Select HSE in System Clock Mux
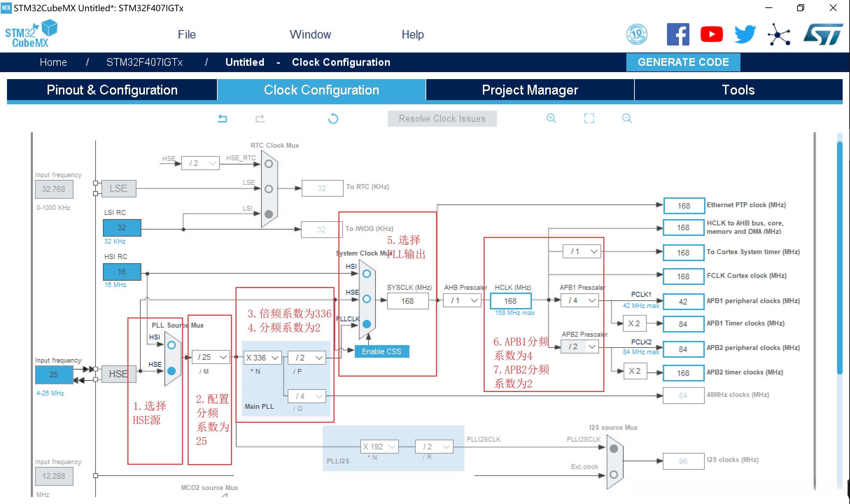Image resolution: width=850 pixels, height=504 pixels. coord(367,299)
